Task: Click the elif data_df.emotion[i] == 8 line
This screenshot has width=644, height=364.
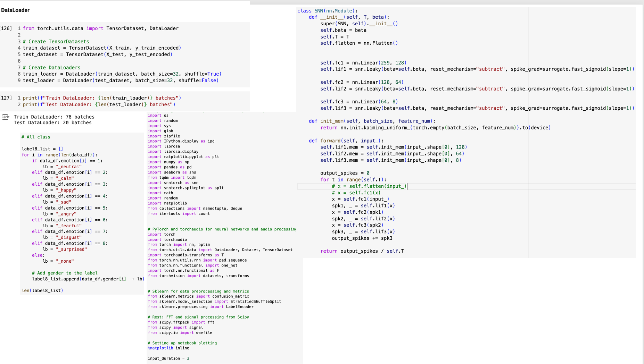Action: click(x=69, y=243)
